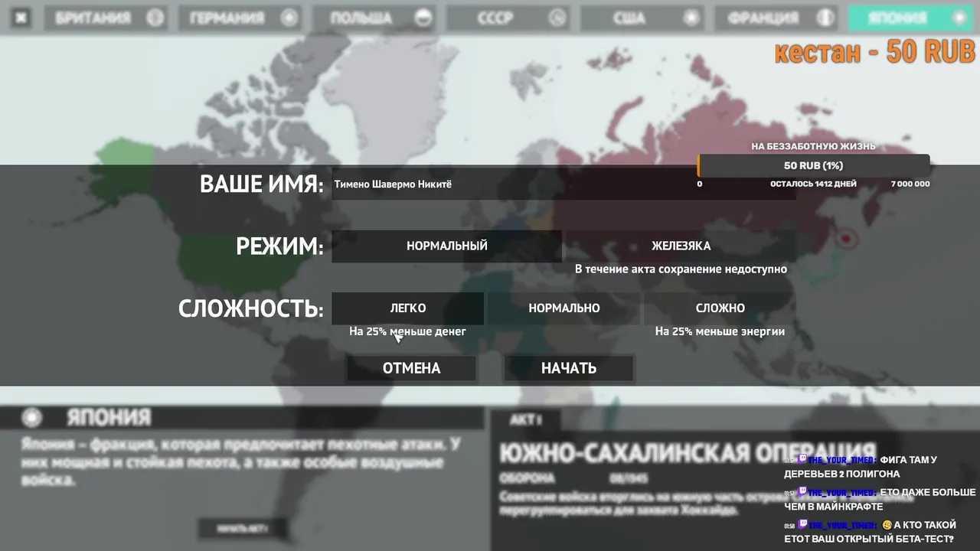980x551 pixels.
Task: Click the Отмена button
Action: [x=411, y=368]
